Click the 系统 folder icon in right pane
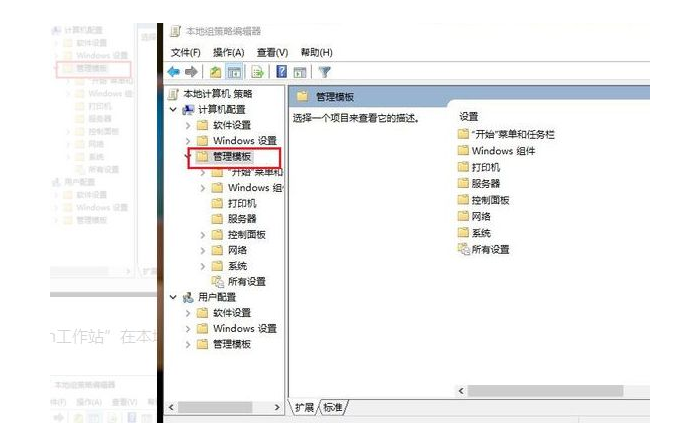 pos(463,232)
